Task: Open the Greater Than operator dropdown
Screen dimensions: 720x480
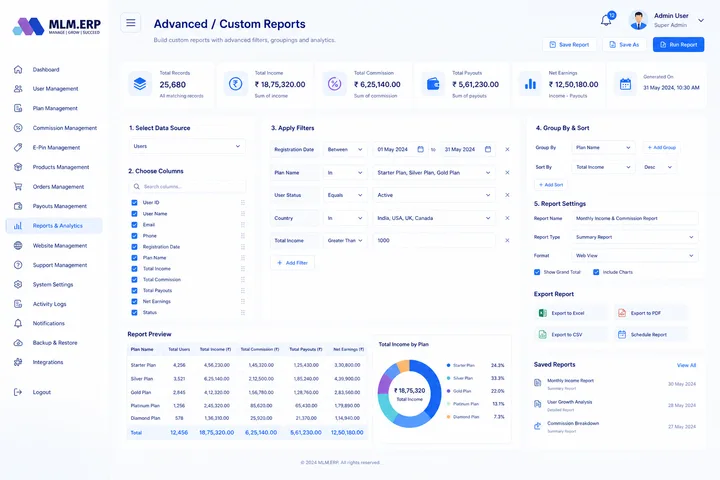Action: (345, 240)
